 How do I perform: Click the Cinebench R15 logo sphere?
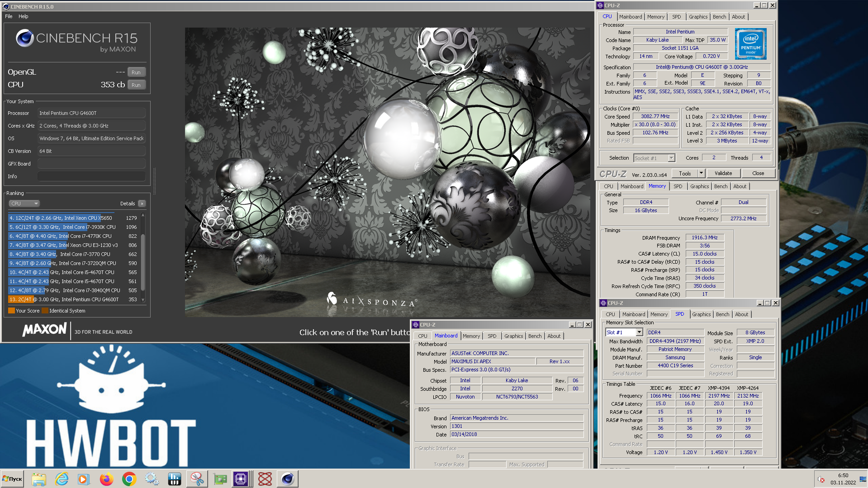pyautogui.click(x=25, y=38)
